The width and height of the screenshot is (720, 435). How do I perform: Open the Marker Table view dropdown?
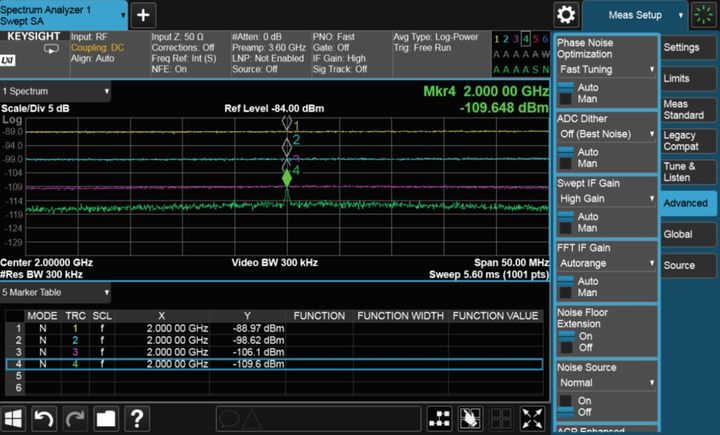pyautogui.click(x=57, y=292)
